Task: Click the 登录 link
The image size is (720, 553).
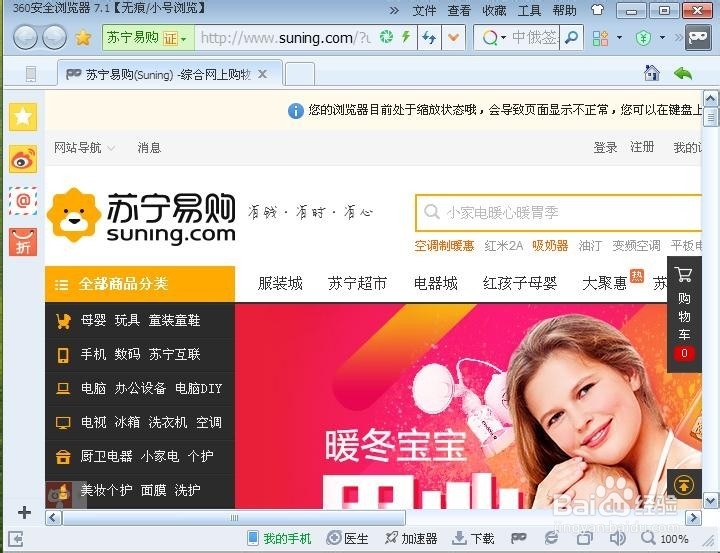Action: click(605, 147)
